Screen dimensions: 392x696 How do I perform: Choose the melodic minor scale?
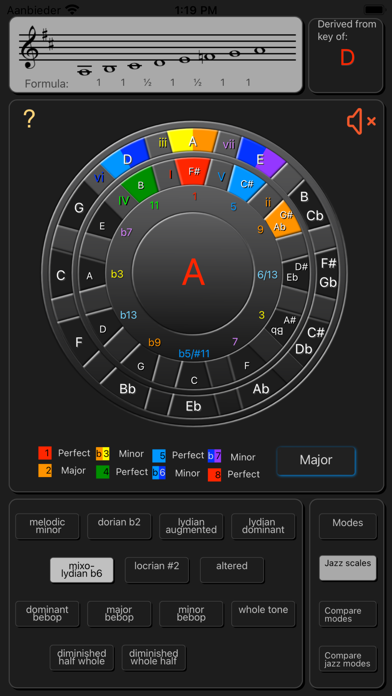coord(47,526)
